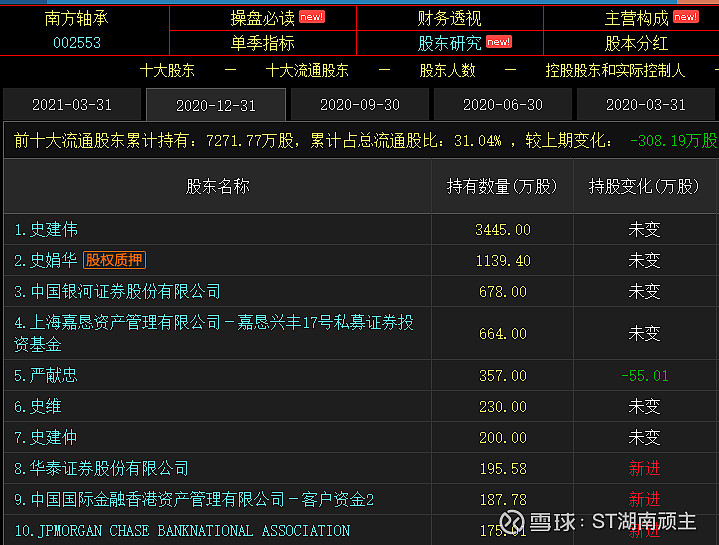The height and width of the screenshot is (545, 719).
Task: Click the 持有数量(万股) column header
Action: click(502, 187)
